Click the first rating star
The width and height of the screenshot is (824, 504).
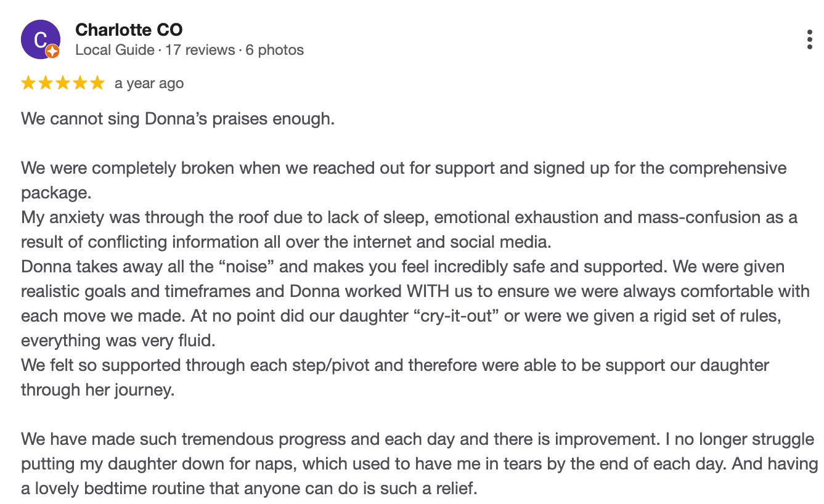(28, 83)
